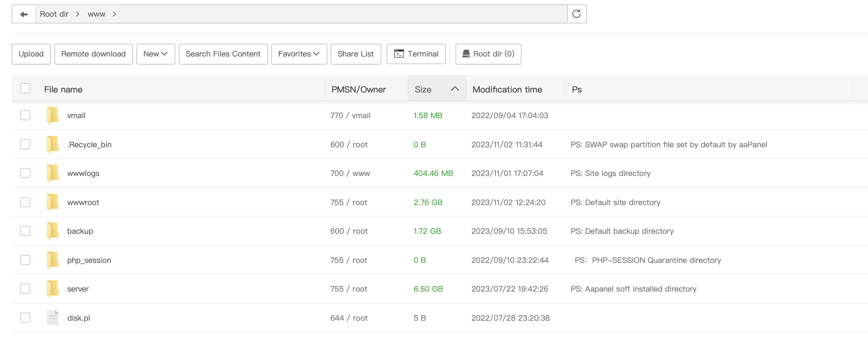
Task: Click the Upload button
Action: click(31, 54)
